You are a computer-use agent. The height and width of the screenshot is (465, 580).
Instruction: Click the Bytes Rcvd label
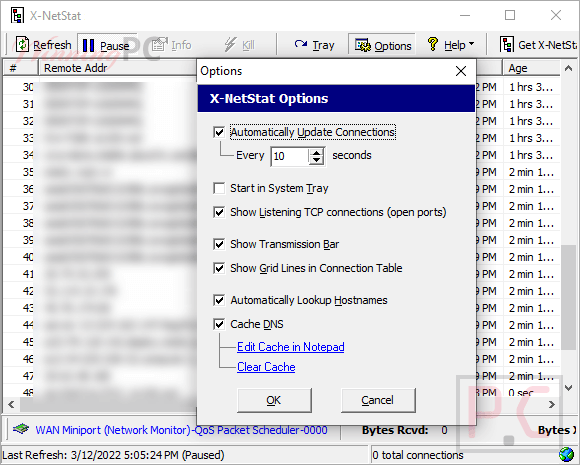pyautogui.click(x=395, y=430)
